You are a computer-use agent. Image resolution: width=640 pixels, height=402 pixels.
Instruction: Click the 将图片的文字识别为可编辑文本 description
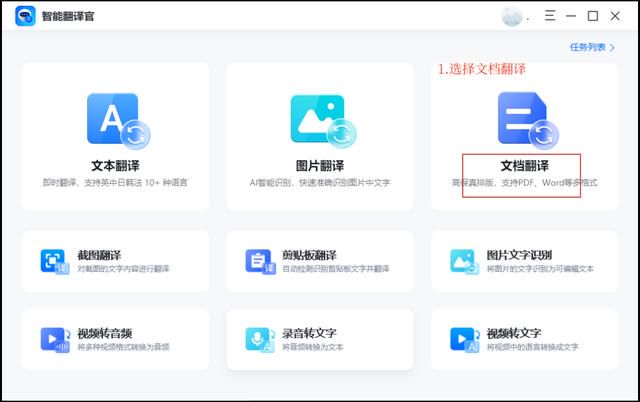click(540, 269)
